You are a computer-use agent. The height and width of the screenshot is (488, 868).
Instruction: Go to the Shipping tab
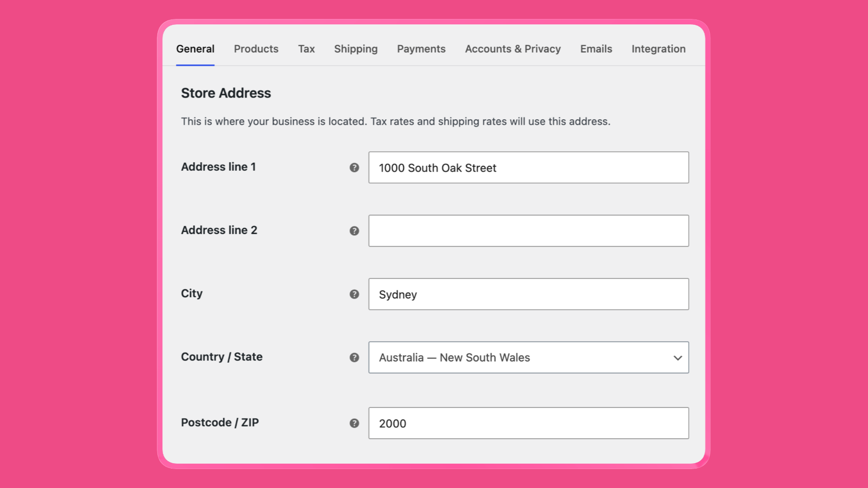click(356, 49)
